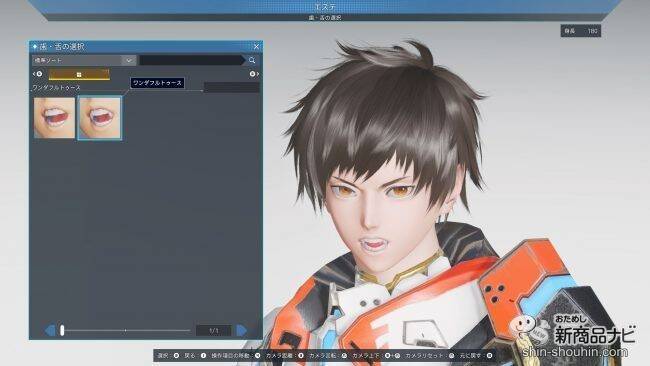This screenshot has width=650, height=366.
Task: Click the 元に戻す undo button icon
Action: coord(490,356)
